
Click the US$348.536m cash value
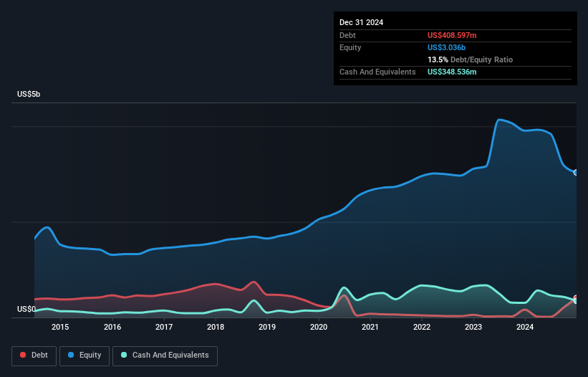[452, 72]
